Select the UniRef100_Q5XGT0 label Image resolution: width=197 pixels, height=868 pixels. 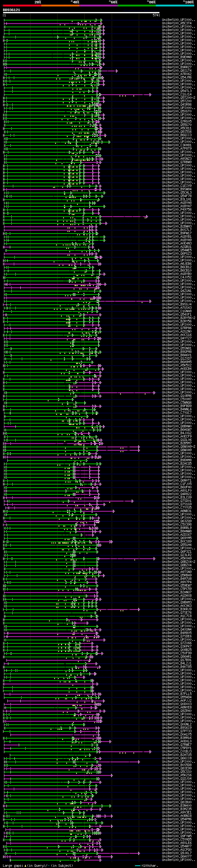(x=177, y=111)
